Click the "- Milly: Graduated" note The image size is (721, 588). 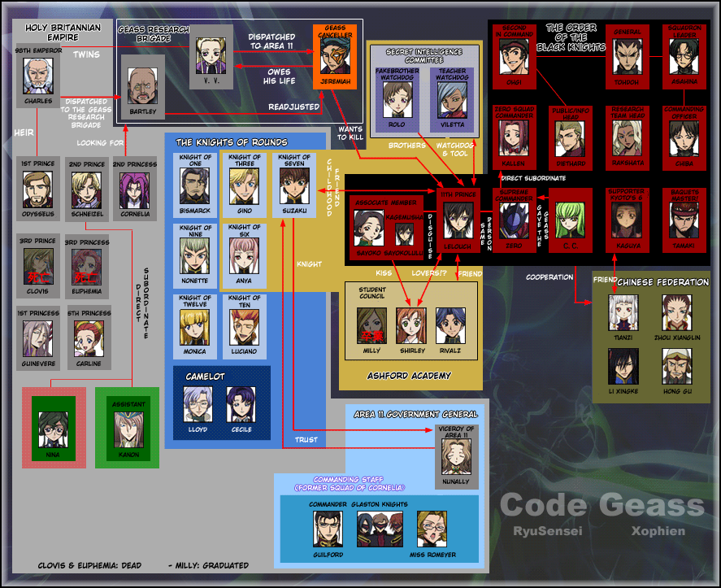tap(209, 565)
